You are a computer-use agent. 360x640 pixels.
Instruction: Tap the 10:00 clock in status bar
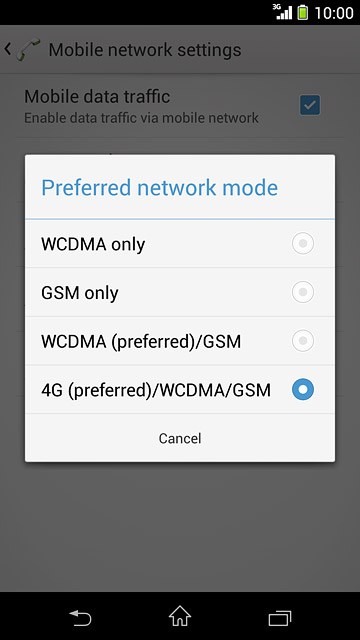point(334,13)
